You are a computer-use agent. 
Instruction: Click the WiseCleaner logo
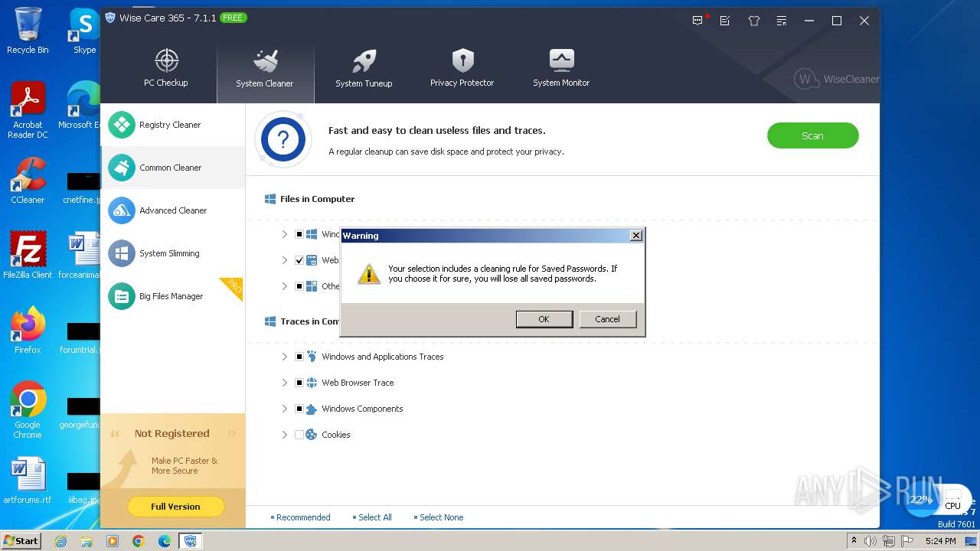click(x=837, y=79)
